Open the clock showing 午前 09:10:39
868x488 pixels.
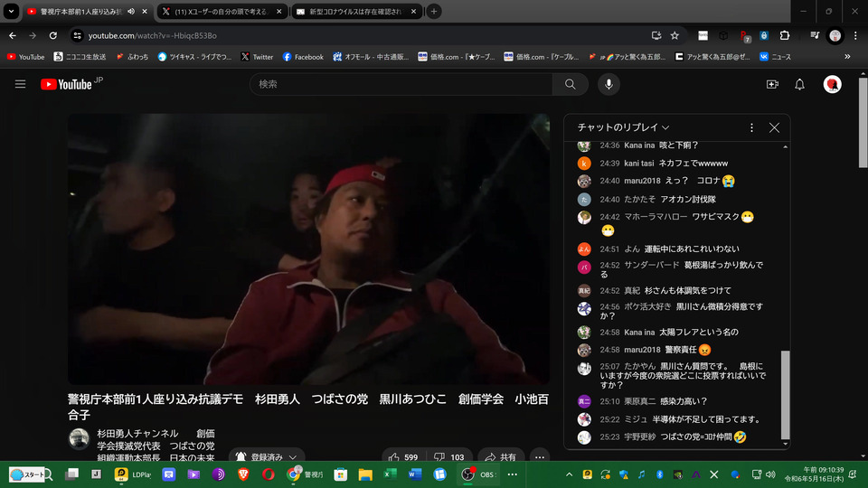(x=814, y=474)
